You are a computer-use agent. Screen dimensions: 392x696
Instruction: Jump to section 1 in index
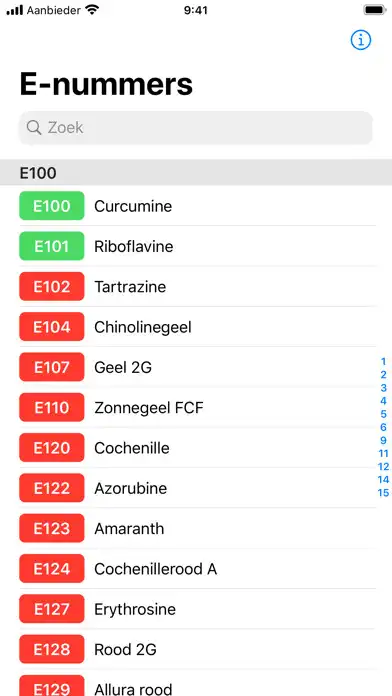tap(384, 362)
